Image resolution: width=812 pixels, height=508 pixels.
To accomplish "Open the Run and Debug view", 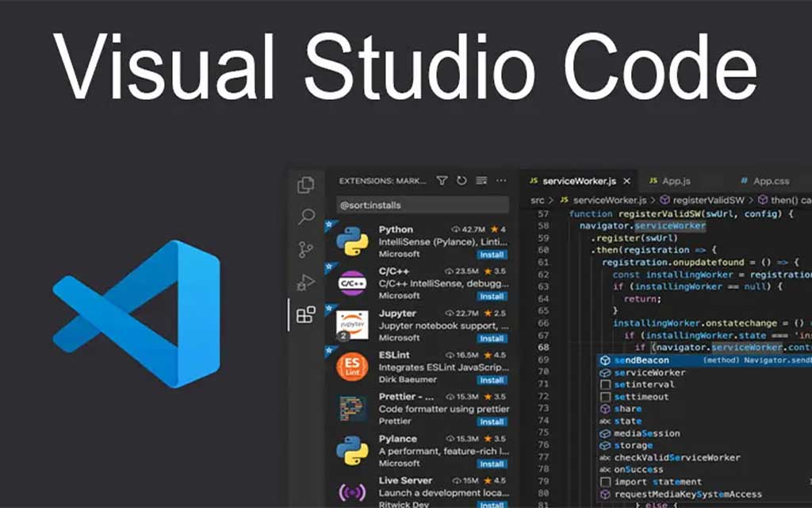I will [305, 282].
